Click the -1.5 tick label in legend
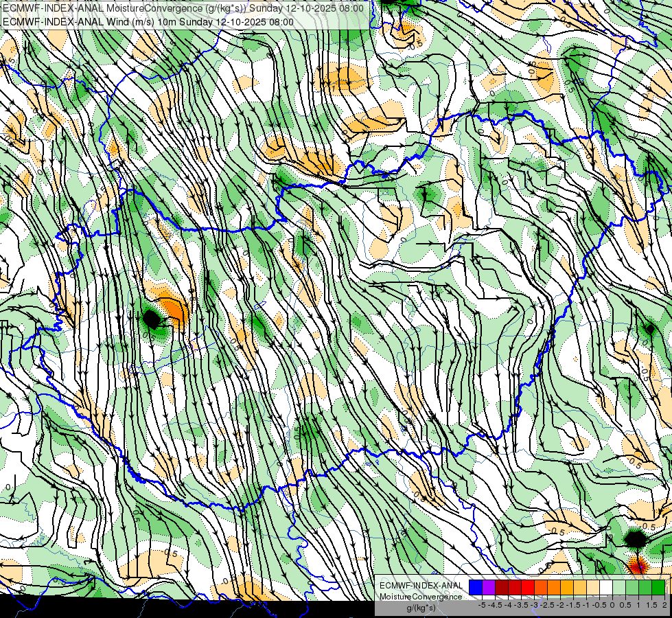This screenshot has width=672, height=618. pyautogui.click(x=573, y=605)
